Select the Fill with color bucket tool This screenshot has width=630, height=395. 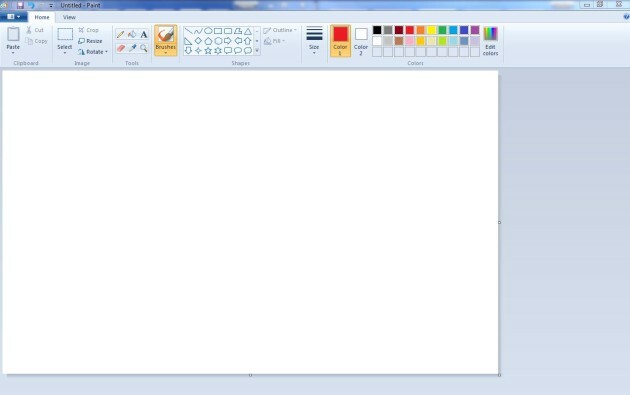click(x=132, y=35)
